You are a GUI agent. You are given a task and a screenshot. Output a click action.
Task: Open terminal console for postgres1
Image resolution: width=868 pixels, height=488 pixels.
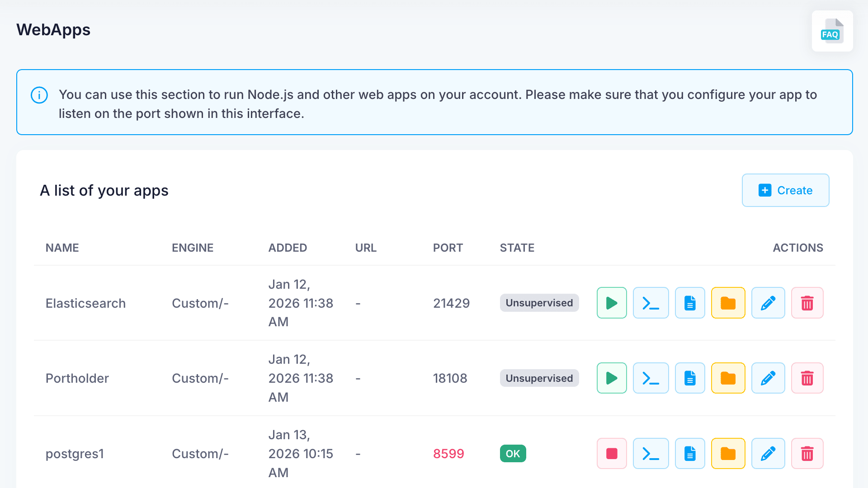(651, 453)
